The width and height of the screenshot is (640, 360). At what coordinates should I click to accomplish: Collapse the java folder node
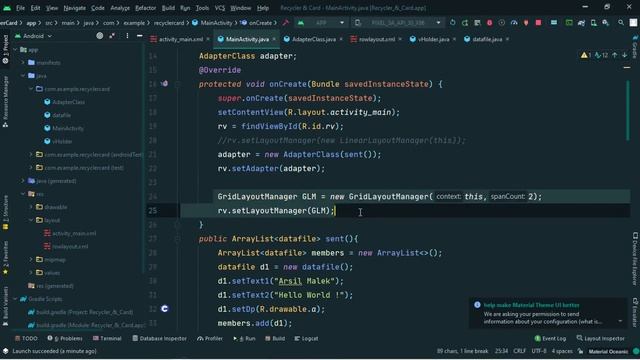coord(23,76)
